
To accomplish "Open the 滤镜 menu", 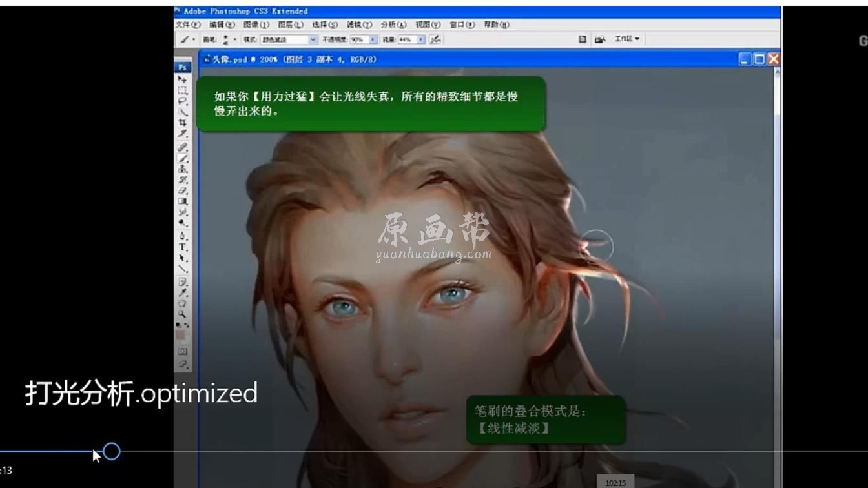I will 359,25.
